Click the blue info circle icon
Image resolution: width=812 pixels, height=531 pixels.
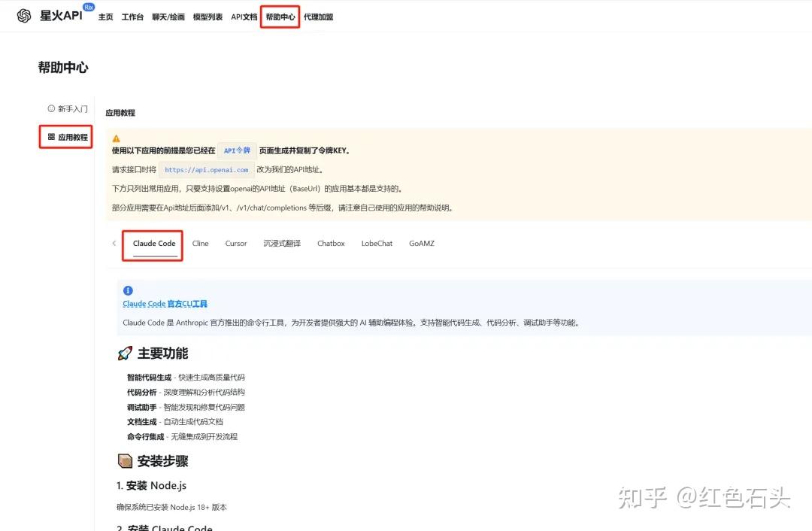[128, 290]
